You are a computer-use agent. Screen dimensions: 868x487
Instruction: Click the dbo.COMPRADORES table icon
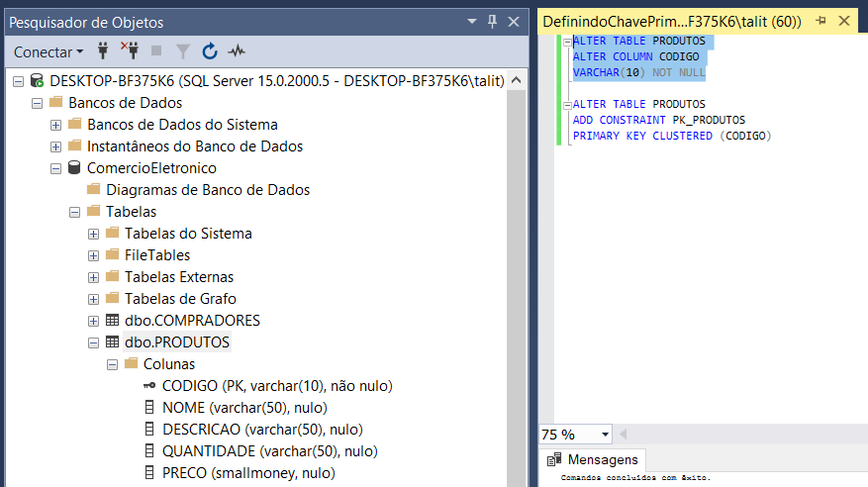113,320
